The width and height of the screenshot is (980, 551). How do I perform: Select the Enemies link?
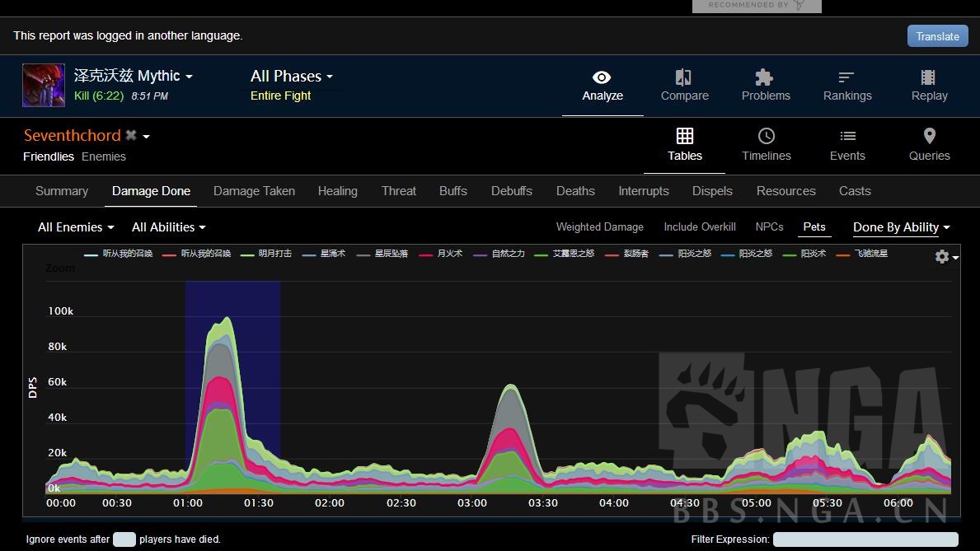[104, 156]
